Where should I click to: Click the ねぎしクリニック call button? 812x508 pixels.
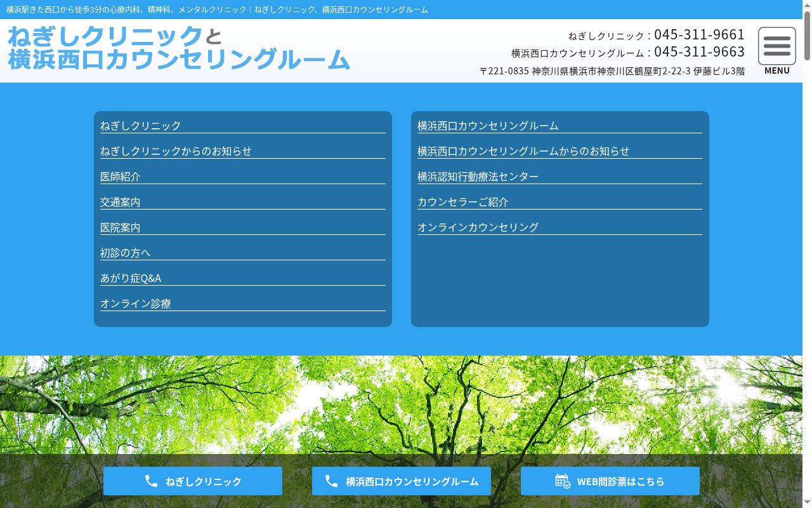click(x=193, y=481)
